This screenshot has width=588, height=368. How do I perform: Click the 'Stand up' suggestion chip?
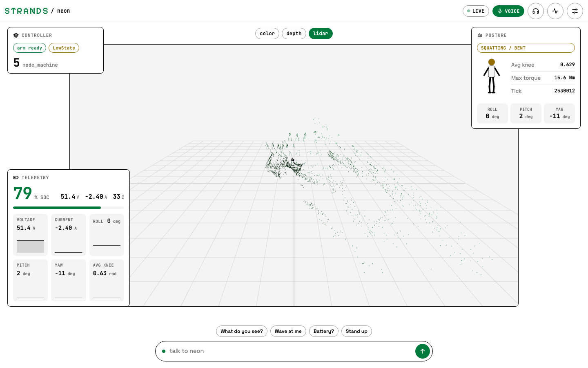356,331
